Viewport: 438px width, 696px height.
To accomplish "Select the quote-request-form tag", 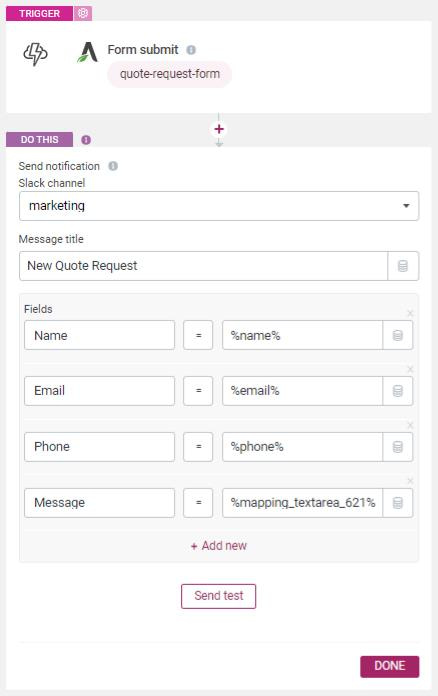I will click(x=170, y=74).
